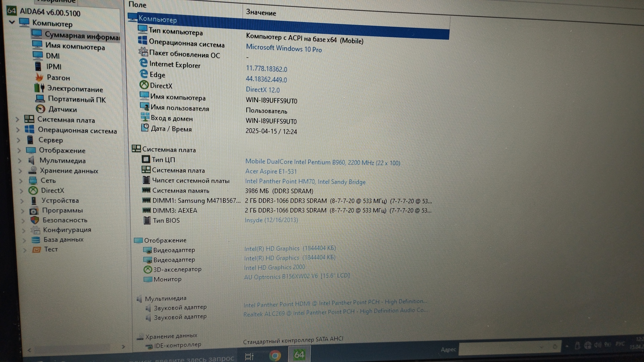
Task: Expand the Хранение данных tree node
Action: coord(20,171)
